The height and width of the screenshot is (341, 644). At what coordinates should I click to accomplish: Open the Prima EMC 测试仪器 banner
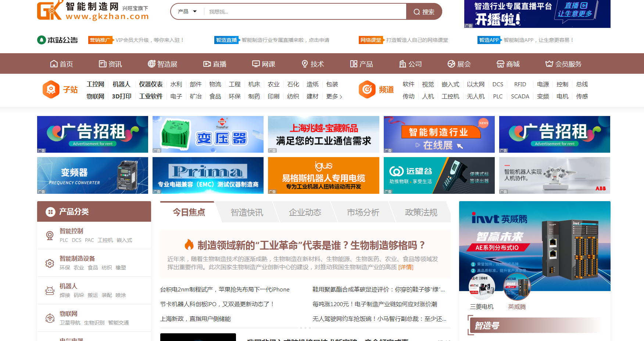(208, 175)
